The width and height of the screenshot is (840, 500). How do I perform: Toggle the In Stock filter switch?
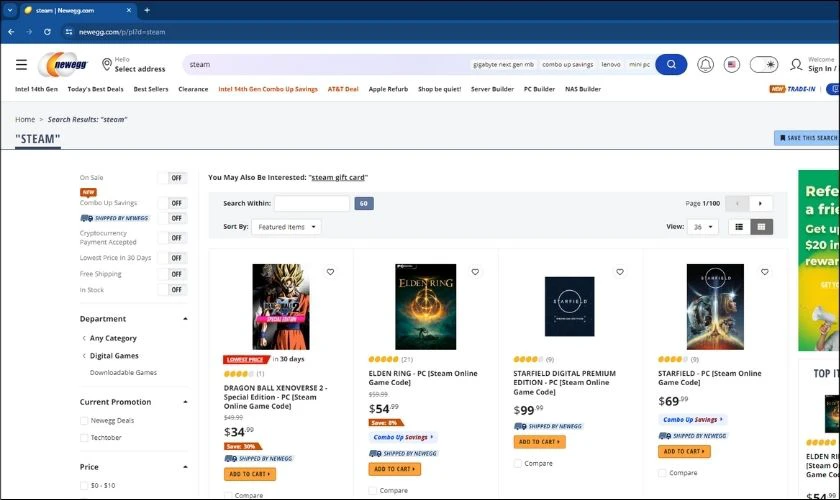click(172, 289)
